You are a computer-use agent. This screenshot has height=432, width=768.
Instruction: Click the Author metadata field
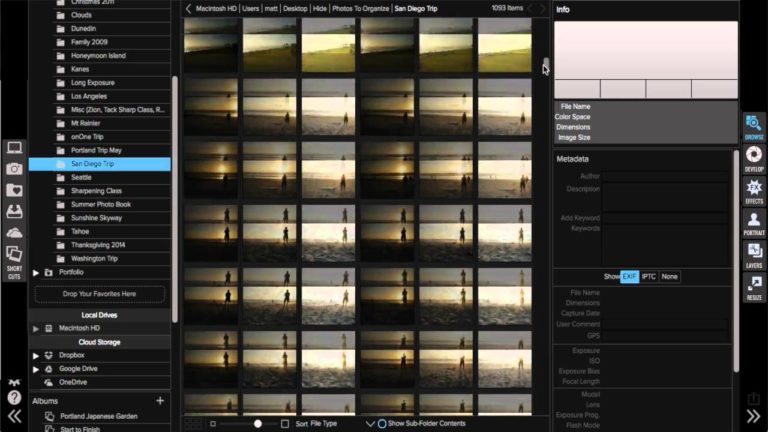(665, 176)
